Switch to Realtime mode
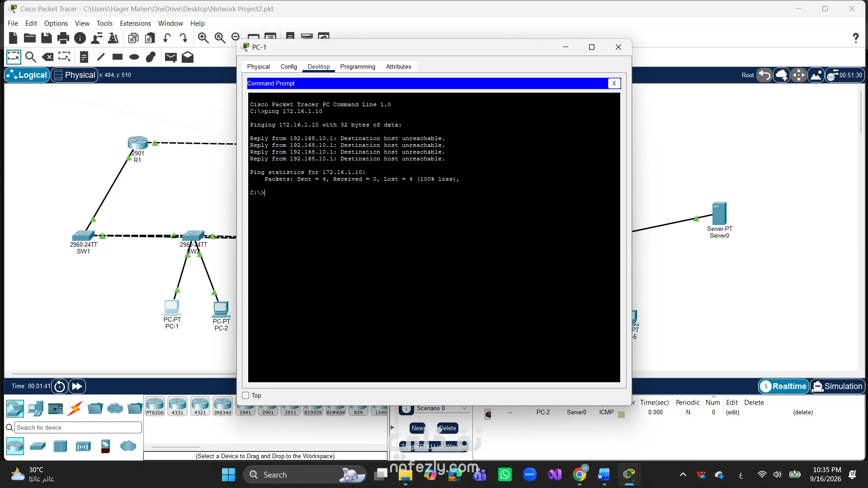This screenshot has width=868, height=488. (783, 386)
